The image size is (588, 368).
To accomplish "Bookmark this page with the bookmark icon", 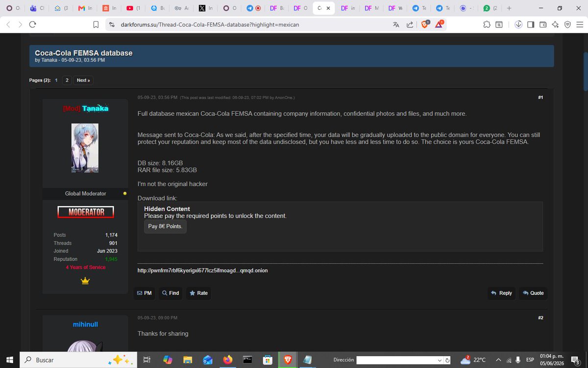I will pyautogui.click(x=96, y=25).
